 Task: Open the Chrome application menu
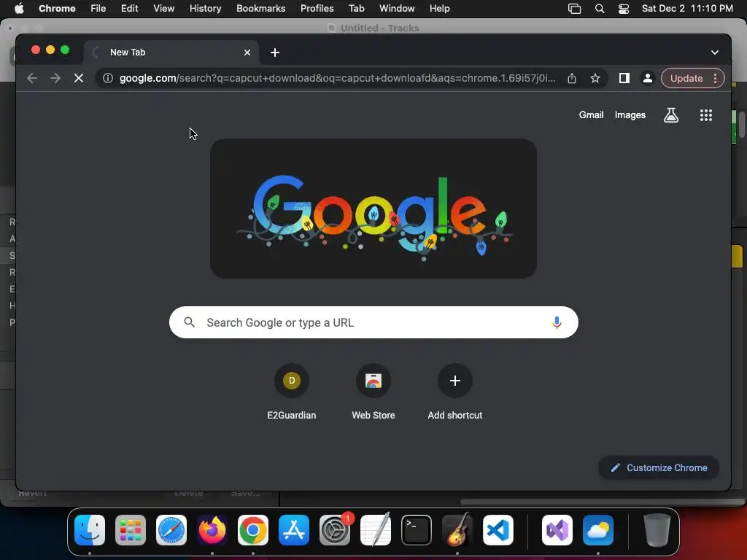pos(57,9)
